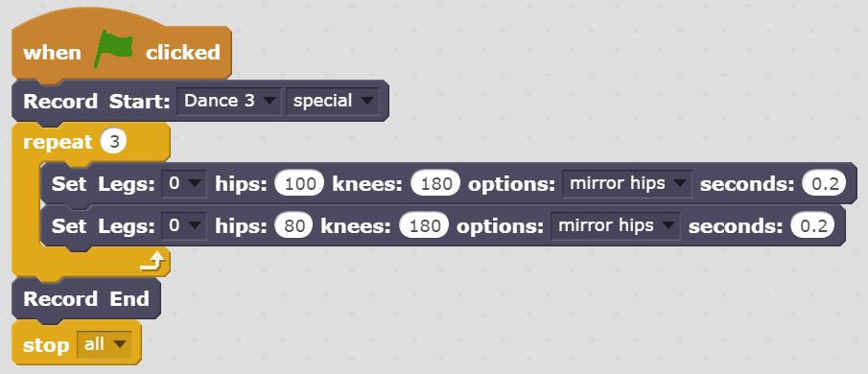Image resolution: width=868 pixels, height=374 pixels.
Task: Open mirror hips dropdown in first Set Legs block
Action: click(627, 184)
